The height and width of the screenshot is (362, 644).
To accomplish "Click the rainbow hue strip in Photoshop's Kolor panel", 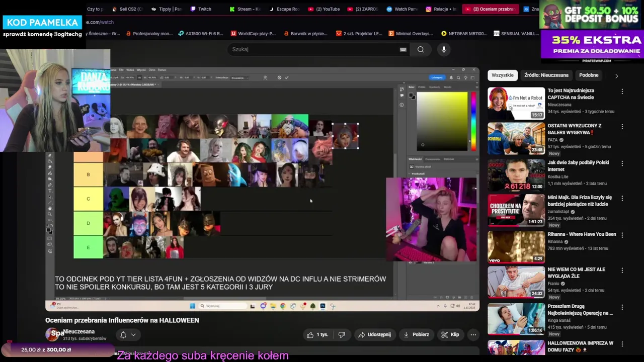I will pos(473,121).
